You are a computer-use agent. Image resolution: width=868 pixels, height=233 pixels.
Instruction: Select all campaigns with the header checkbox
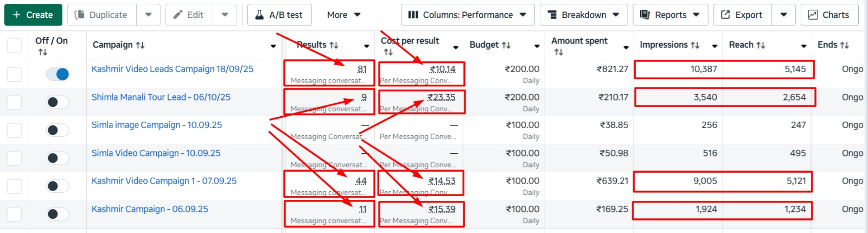pos(14,46)
